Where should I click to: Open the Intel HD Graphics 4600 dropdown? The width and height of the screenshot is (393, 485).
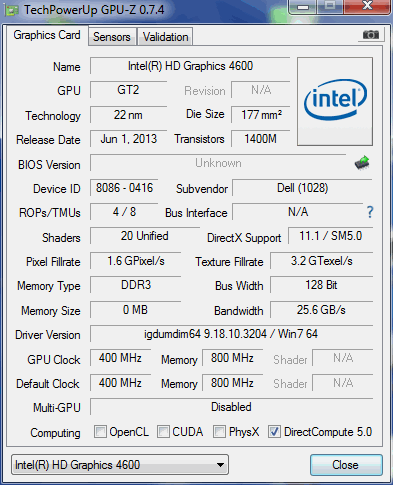click(120, 465)
